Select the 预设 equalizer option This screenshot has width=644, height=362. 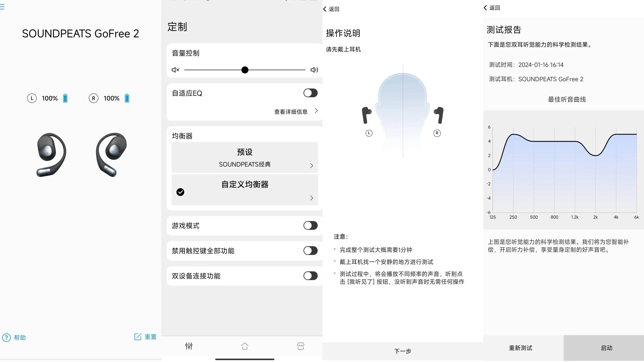coord(245,157)
